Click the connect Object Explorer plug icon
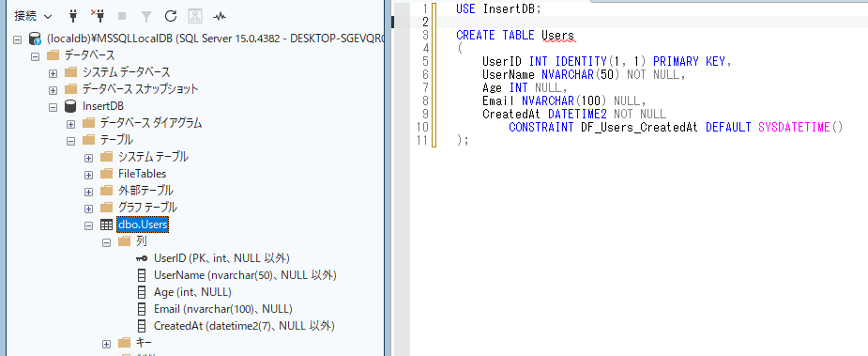Screen dimensions: 868x356 pyautogui.click(x=72, y=17)
